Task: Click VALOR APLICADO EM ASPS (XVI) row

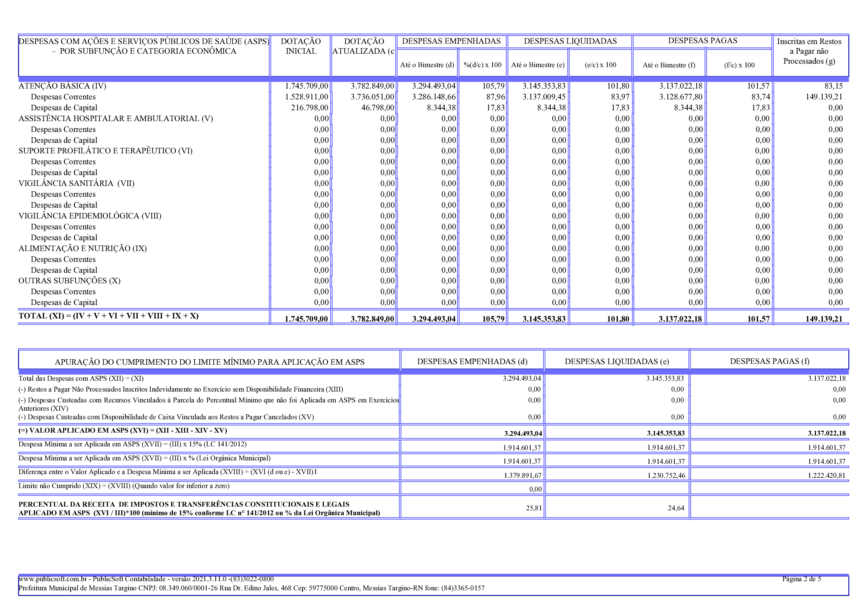Action: pyautogui.click(x=122, y=431)
